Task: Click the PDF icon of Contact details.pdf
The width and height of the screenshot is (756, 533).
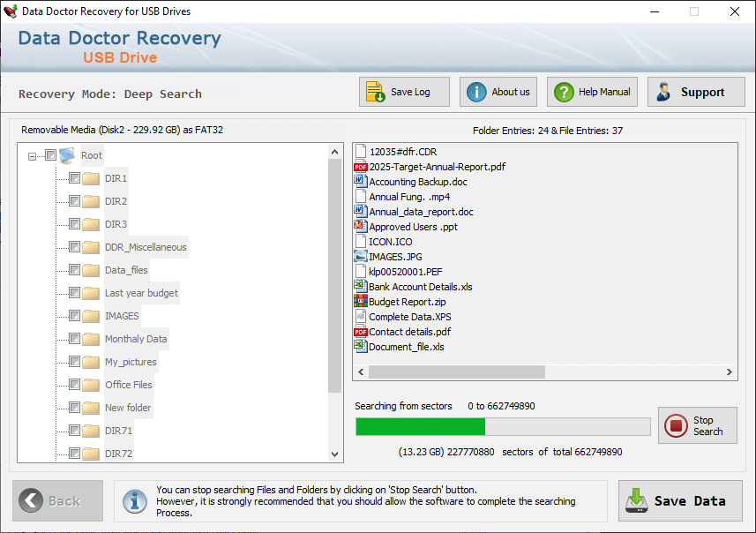Action: [x=361, y=332]
